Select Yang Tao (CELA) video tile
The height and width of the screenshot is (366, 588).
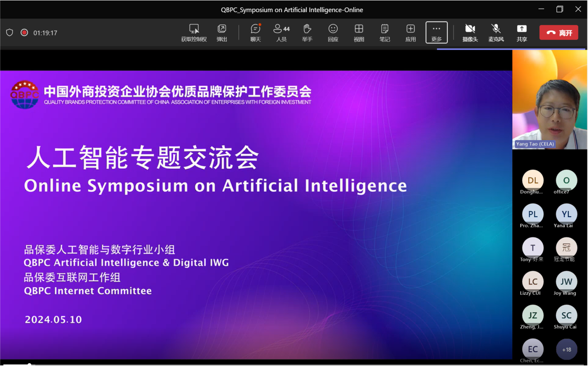(550, 99)
